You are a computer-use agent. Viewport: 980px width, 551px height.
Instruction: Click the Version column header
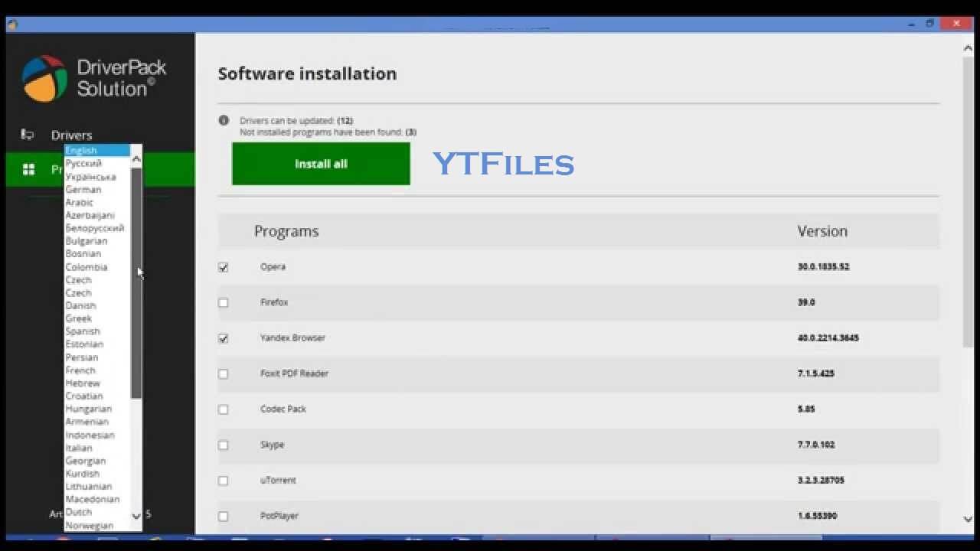click(822, 231)
